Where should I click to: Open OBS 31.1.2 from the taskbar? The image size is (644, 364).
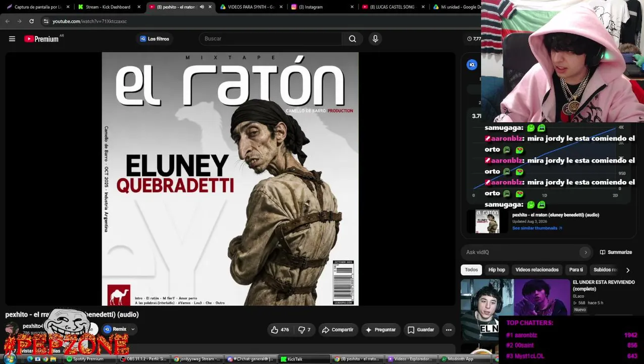tap(143, 359)
